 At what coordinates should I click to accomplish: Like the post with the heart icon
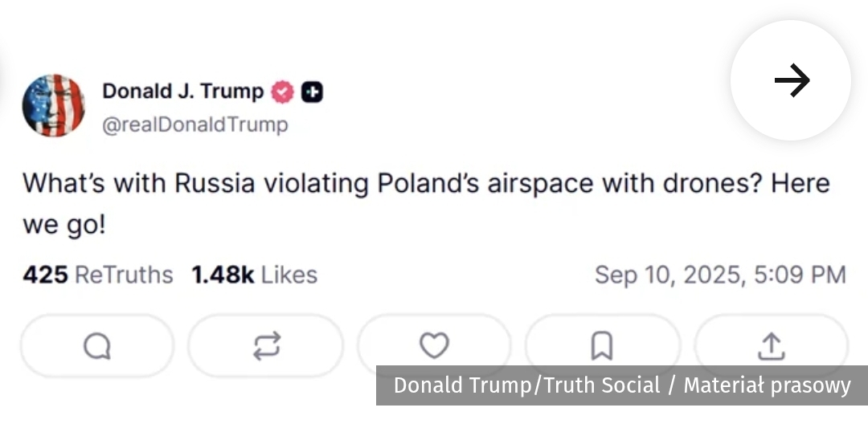tap(434, 346)
